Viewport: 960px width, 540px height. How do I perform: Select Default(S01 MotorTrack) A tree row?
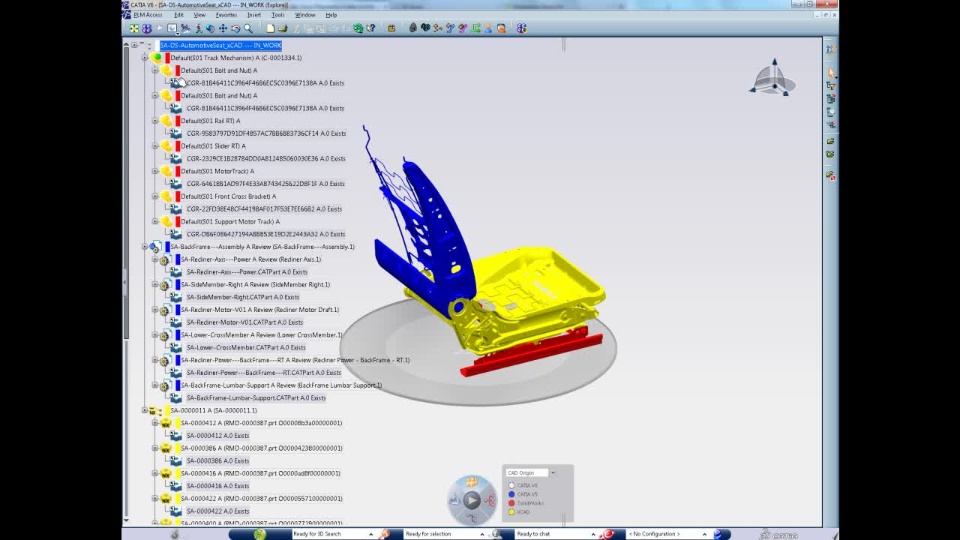click(x=217, y=171)
